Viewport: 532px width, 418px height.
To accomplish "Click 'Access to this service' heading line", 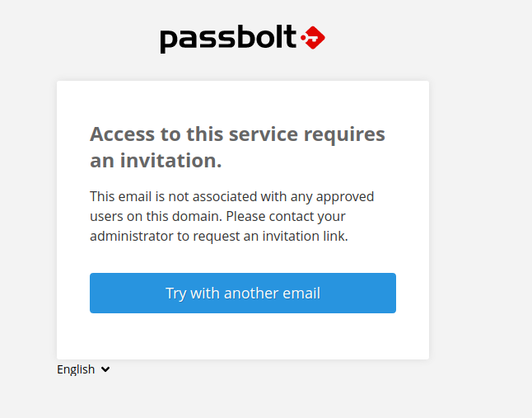I will [237, 134].
